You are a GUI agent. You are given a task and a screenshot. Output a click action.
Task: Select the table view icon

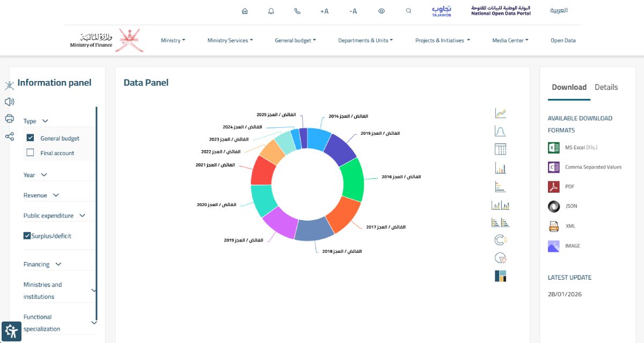[500, 149]
